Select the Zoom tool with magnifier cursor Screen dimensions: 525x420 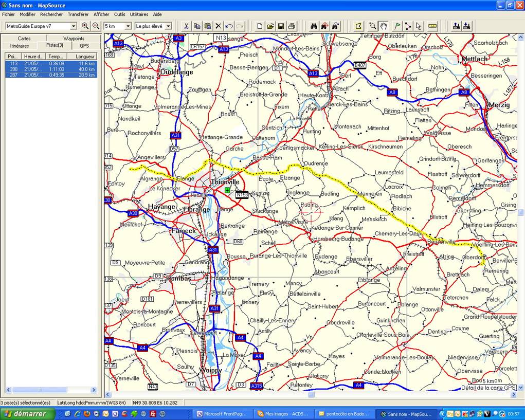coord(372,26)
